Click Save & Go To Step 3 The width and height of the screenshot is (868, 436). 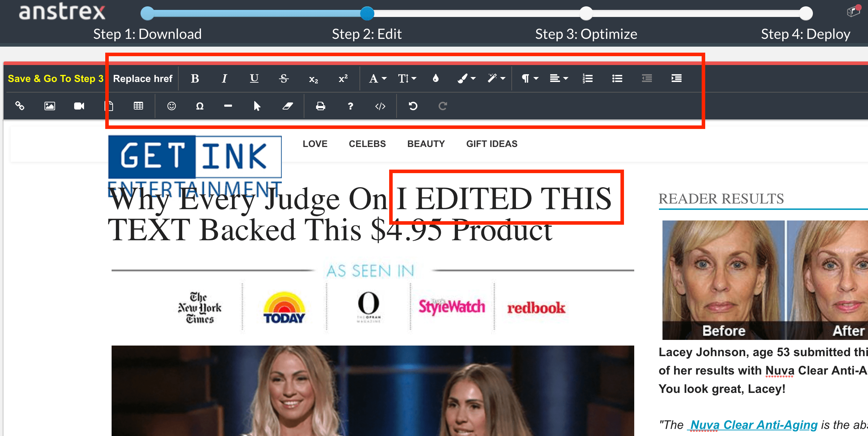56,78
